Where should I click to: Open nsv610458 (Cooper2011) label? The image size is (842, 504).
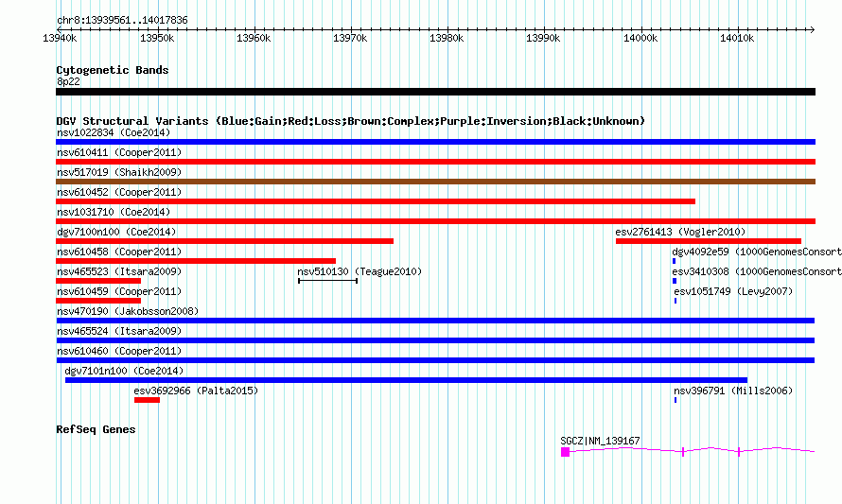[x=119, y=252]
